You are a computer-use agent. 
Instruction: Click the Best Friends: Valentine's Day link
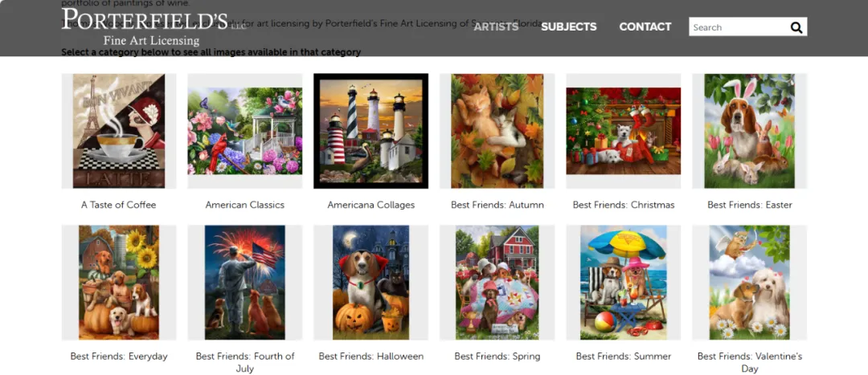click(750, 362)
